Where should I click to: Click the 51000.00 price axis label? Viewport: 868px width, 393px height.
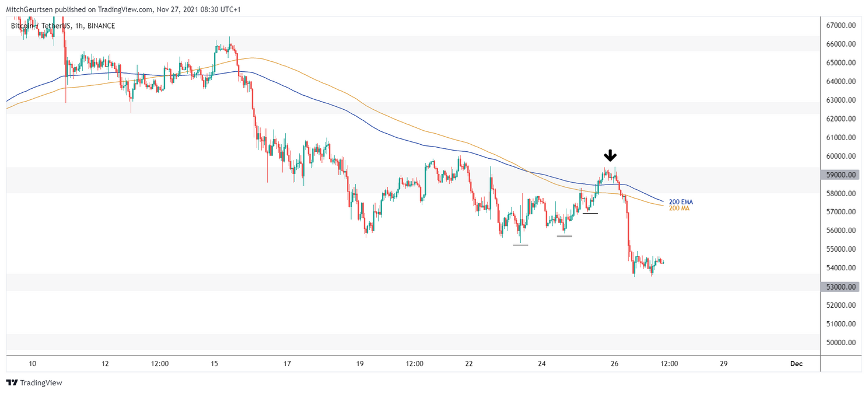point(841,324)
